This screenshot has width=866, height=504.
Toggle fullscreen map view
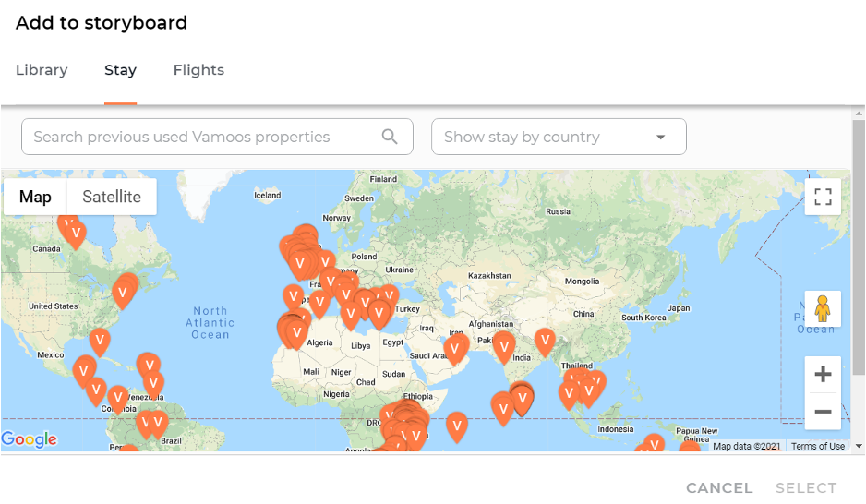click(823, 197)
